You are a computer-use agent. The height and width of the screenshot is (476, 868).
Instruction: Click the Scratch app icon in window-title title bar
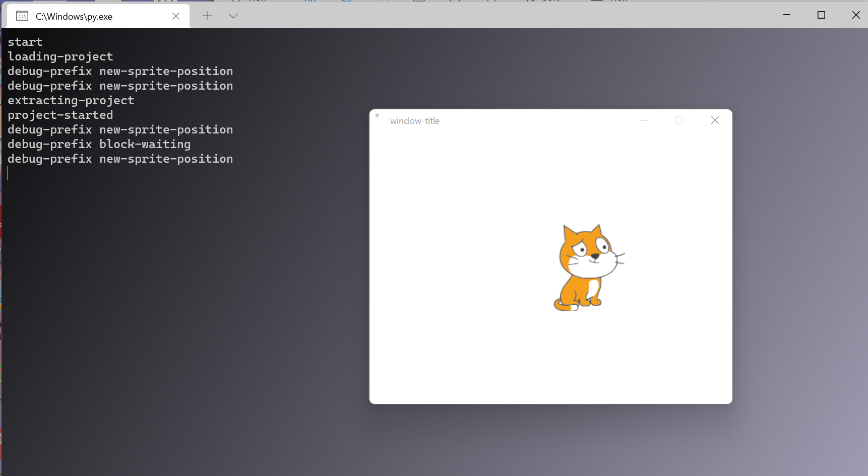378,115
